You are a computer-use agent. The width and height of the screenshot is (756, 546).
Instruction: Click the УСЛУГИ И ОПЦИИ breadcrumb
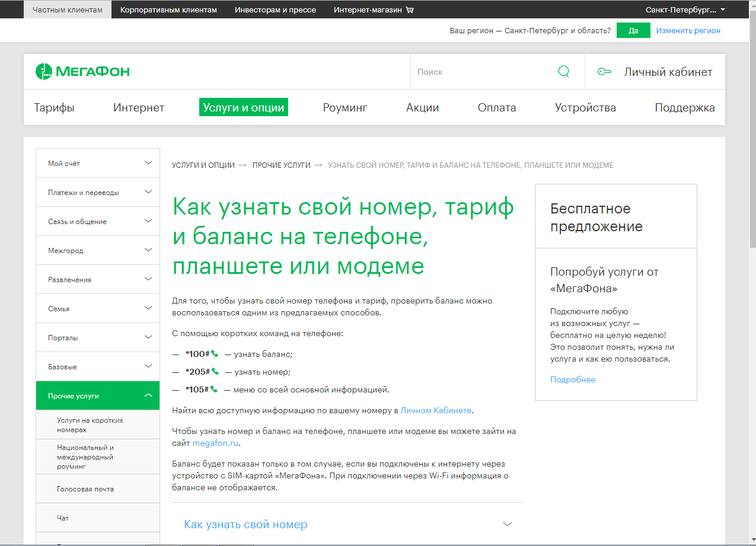point(203,165)
